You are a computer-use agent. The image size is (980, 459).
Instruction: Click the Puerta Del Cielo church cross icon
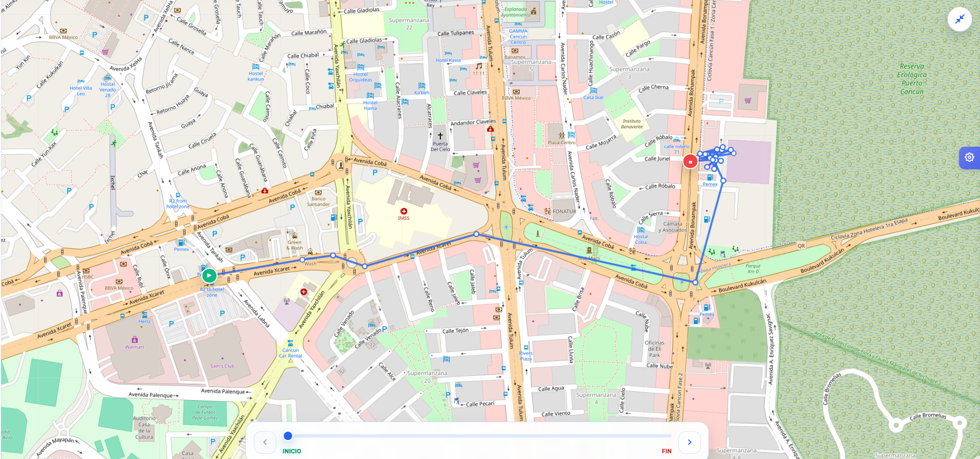(x=440, y=136)
